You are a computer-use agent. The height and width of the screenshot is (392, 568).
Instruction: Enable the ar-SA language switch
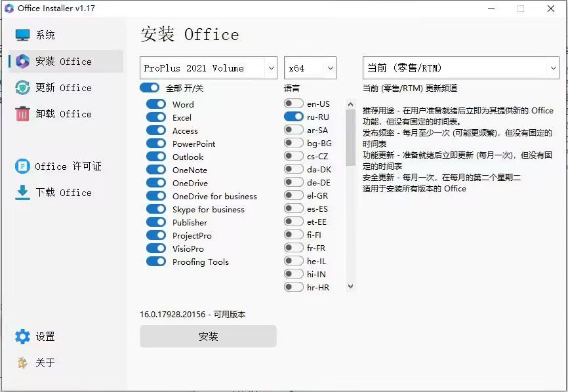pos(293,130)
